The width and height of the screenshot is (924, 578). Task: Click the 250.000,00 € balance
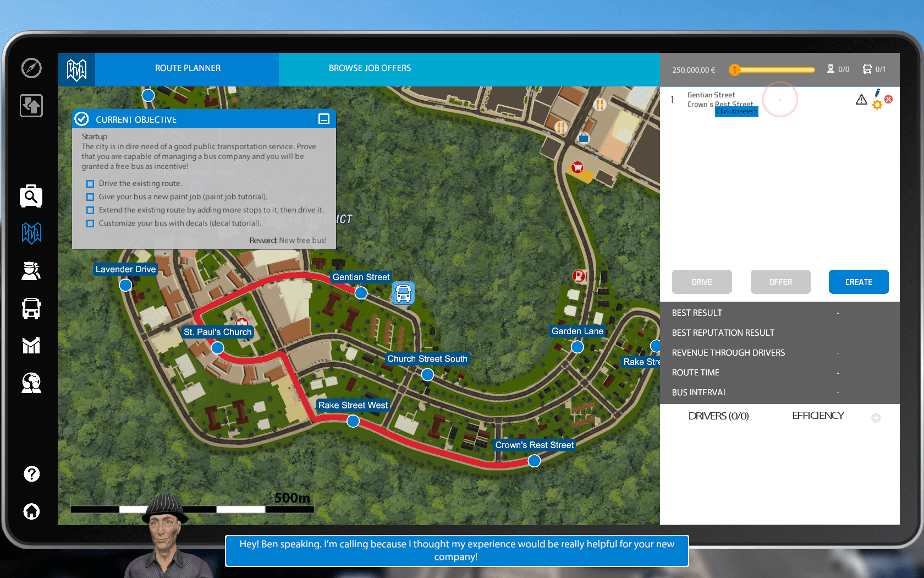[694, 70]
